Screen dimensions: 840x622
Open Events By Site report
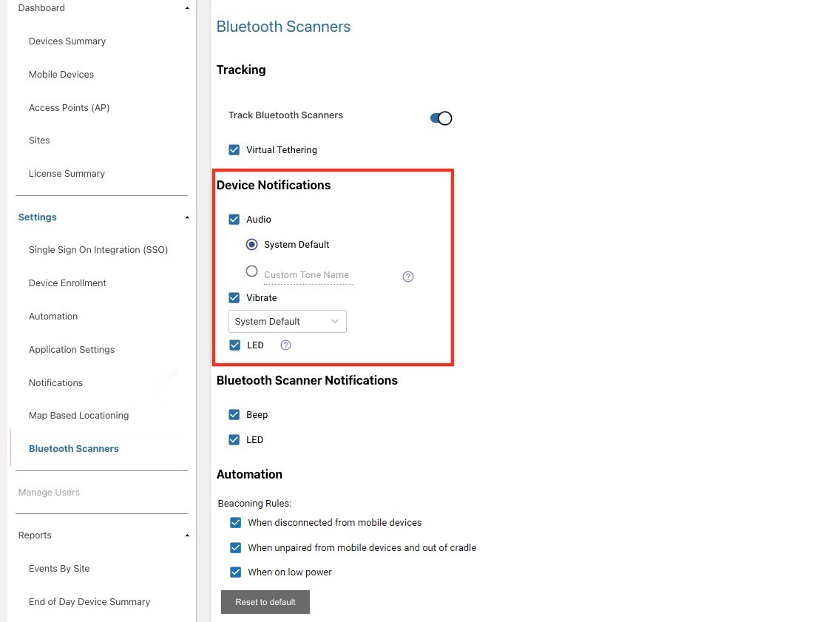click(59, 569)
